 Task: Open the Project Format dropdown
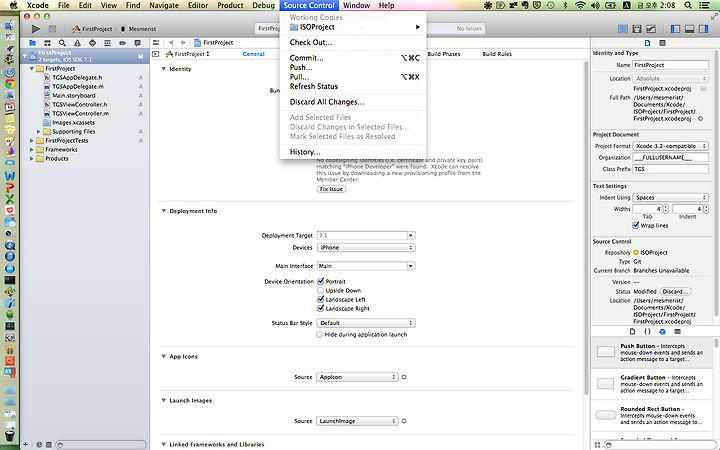(670, 146)
